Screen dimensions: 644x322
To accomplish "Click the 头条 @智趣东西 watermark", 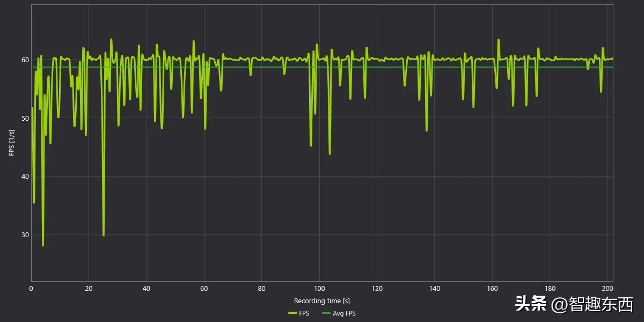I will pyautogui.click(x=574, y=304).
